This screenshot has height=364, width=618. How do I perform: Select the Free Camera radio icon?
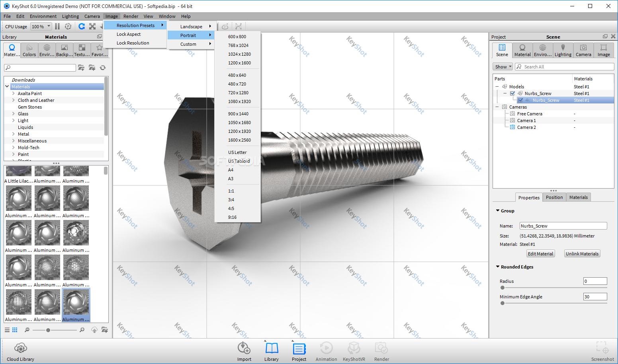(512, 114)
